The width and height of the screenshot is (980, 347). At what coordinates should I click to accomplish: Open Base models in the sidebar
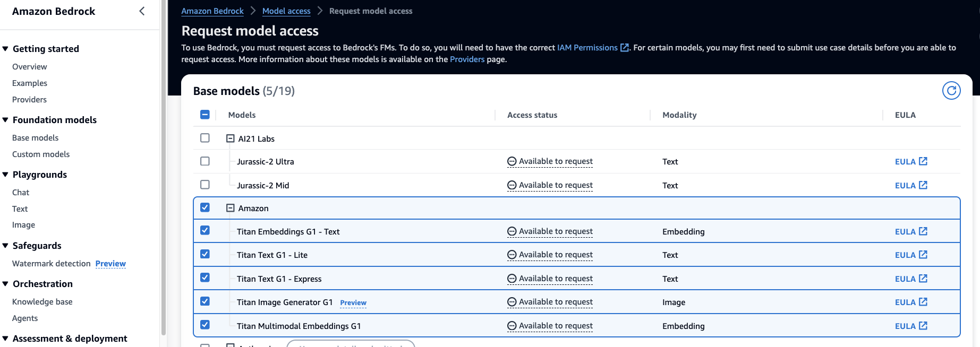[x=36, y=138]
